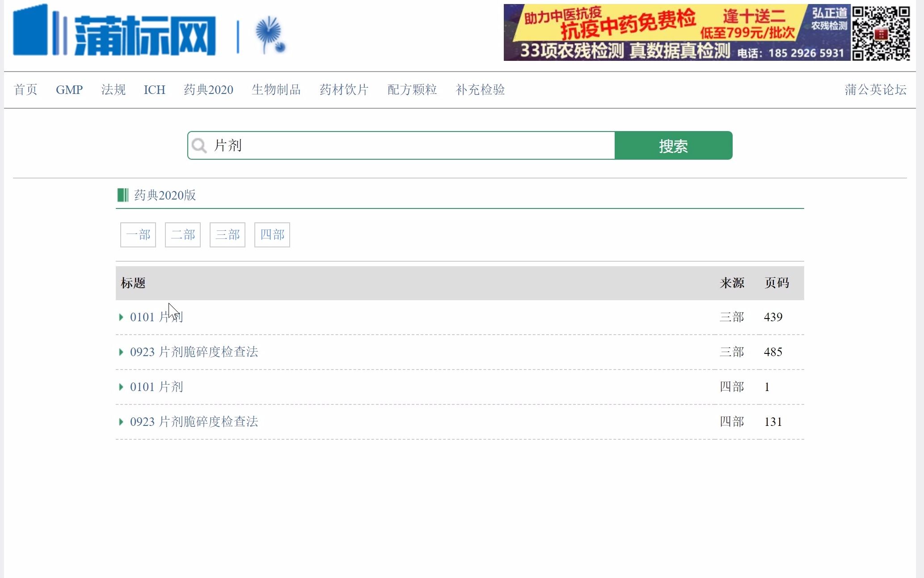The width and height of the screenshot is (924, 578).
Task: Click the QR code in the banner
Action: pos(881,33)
